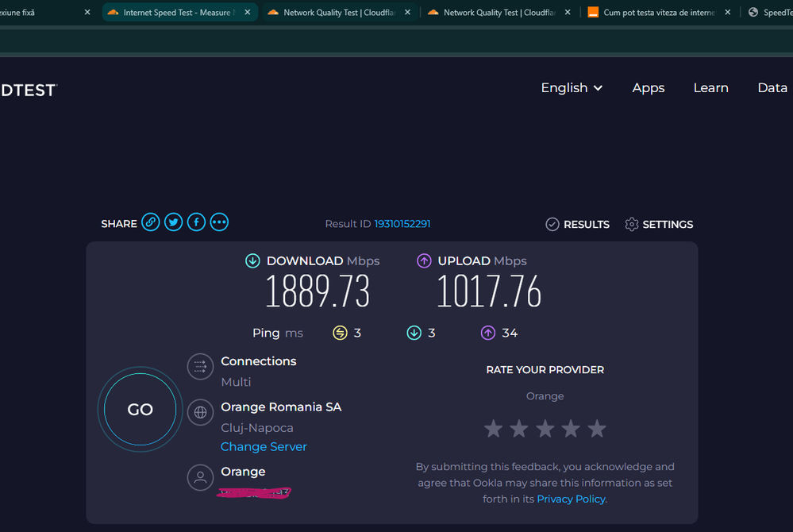Rate provider five stars
Screen dimensions: 793x532
coord(597,429)
